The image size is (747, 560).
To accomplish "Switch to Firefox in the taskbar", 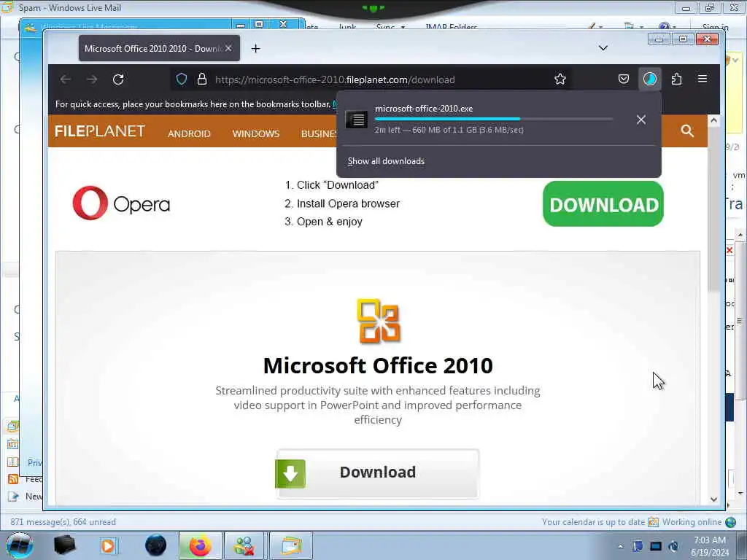I will pyautogui.click(x=200, y=545).
